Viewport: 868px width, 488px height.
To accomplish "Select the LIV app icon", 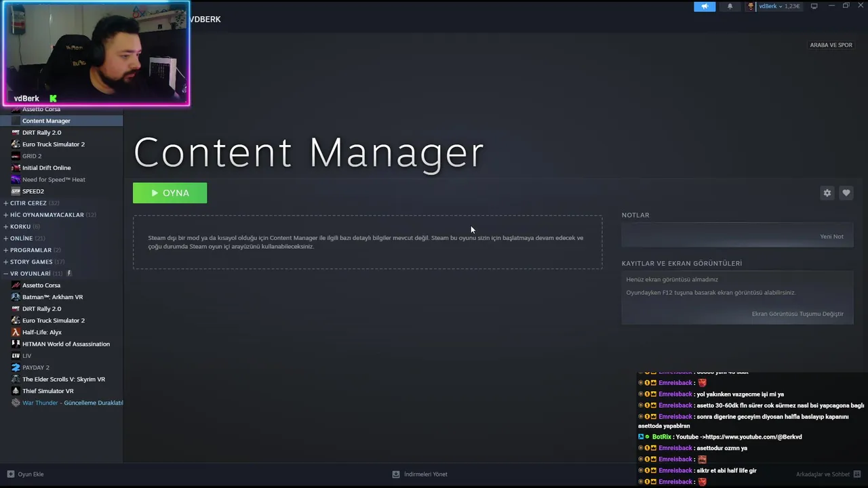I will (x=16, y=356).
